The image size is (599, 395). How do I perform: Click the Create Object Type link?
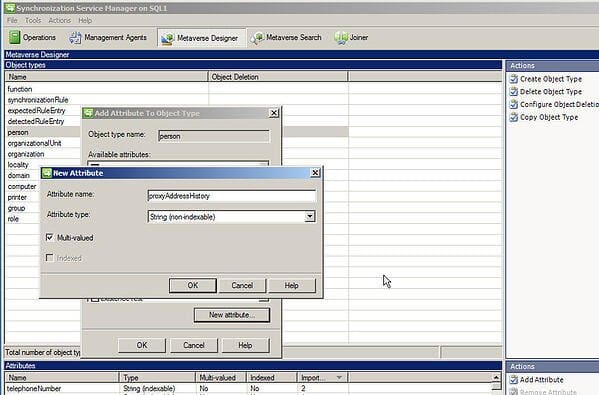551,79
